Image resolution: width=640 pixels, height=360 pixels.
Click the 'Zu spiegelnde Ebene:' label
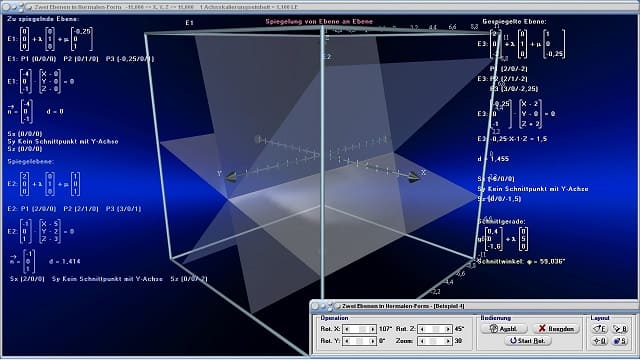pos(43,19)
